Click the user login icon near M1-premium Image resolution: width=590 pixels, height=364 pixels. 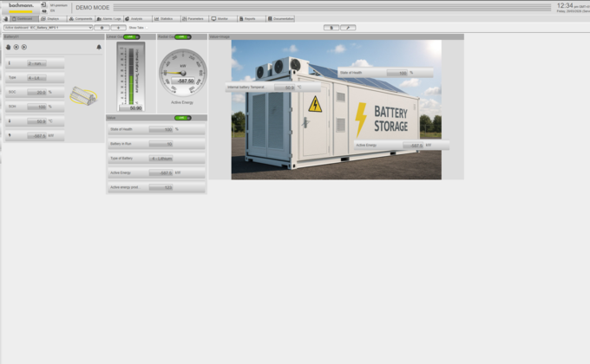point(43,5)
